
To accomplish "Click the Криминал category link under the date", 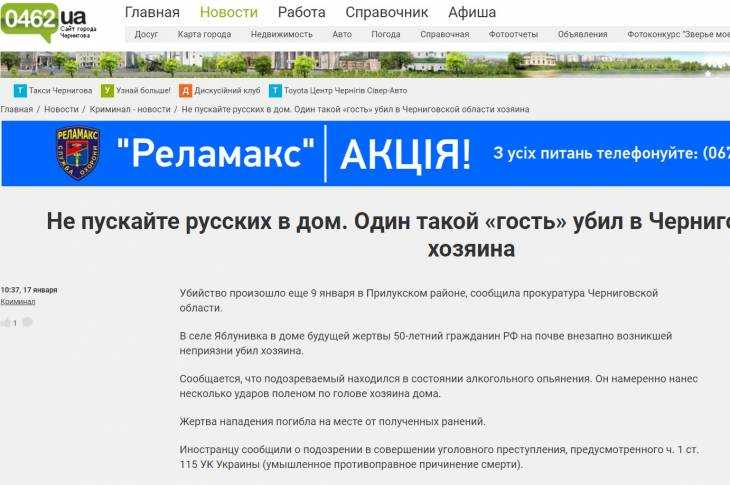I will 17,301.
